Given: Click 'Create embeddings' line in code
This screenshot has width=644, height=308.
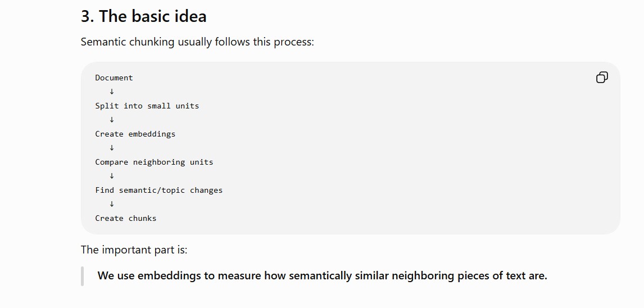Looking at the screenshot, I should [x=135, y=134].
